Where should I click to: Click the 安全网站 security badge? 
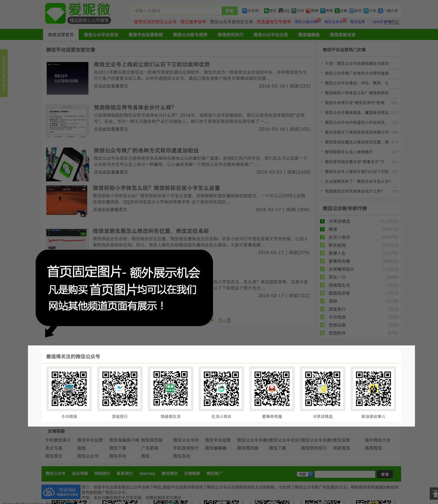pos(61,492)
